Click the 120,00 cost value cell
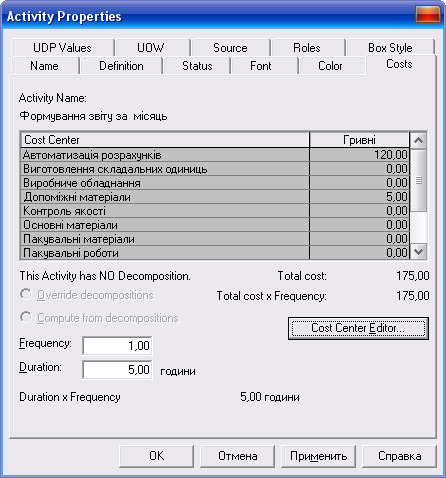The width and height of the screenshot is (446, 478). point(359,155)
